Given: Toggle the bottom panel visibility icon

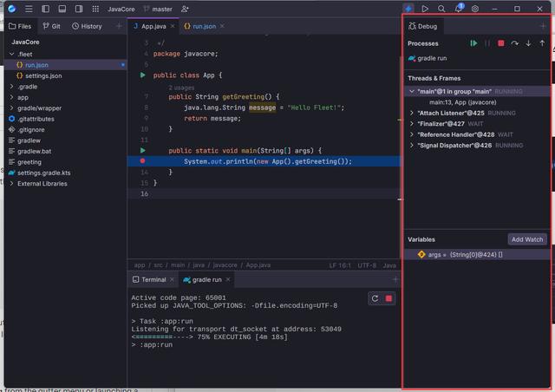Looking at the screenshot, I should pos(62,9).
